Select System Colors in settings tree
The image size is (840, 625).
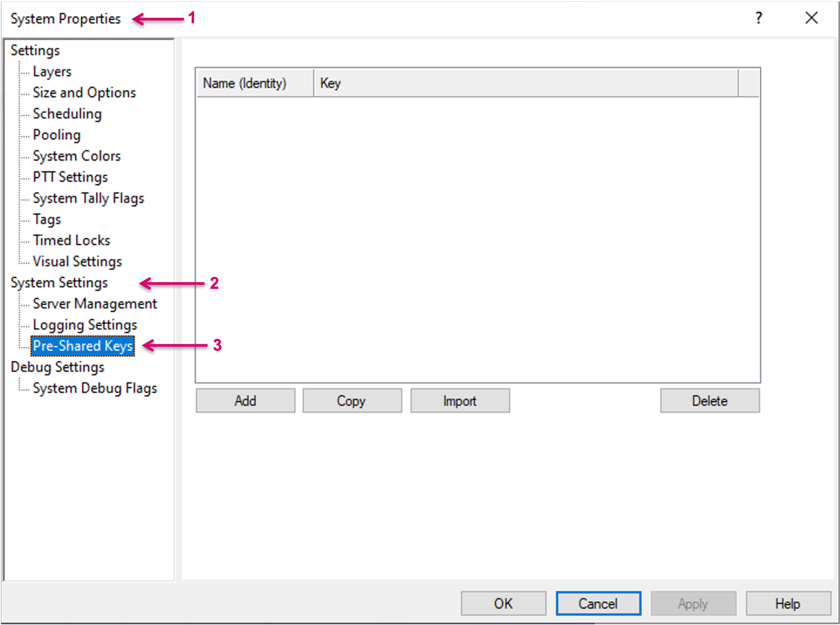[77, 156]
